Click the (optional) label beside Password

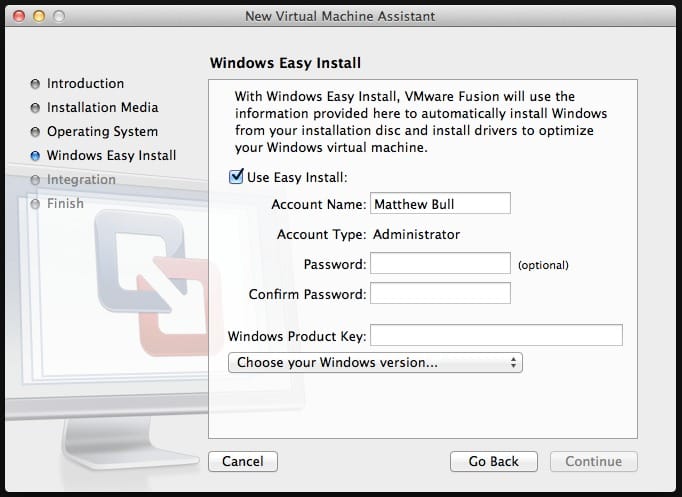click(543, 265)
